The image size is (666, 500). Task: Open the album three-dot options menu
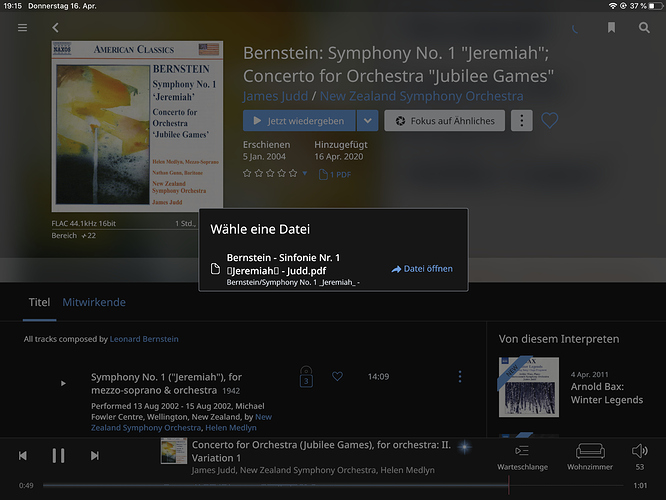tap(522, 121)
